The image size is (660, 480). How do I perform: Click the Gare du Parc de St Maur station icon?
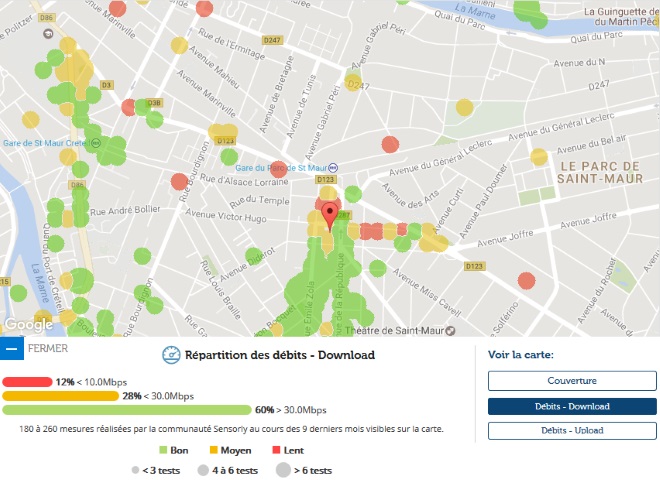pos(334,167)
